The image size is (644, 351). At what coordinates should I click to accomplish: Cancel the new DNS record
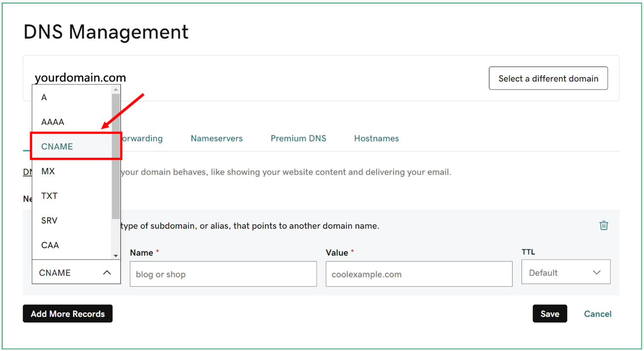point(597,314)
